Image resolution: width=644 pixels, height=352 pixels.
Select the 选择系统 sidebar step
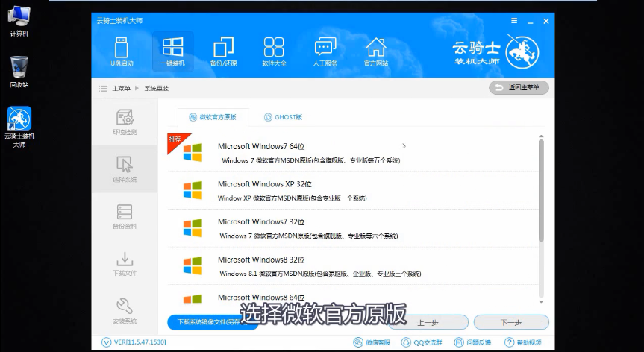click(125, 169)
